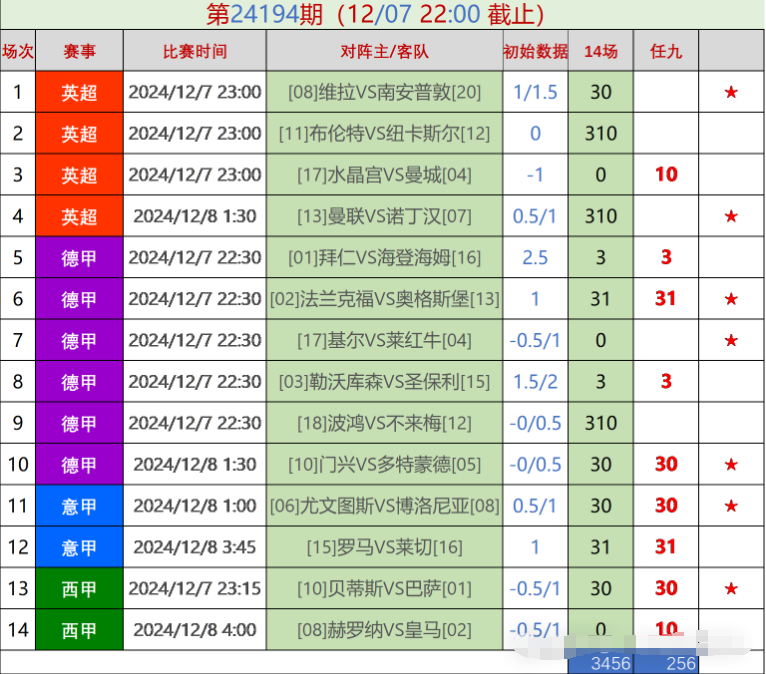This screenshot has width=766, height=674.
Task: Select the green 西甲 cell for 赫罗纳VS皇马
Action: [x=79, y=630]
